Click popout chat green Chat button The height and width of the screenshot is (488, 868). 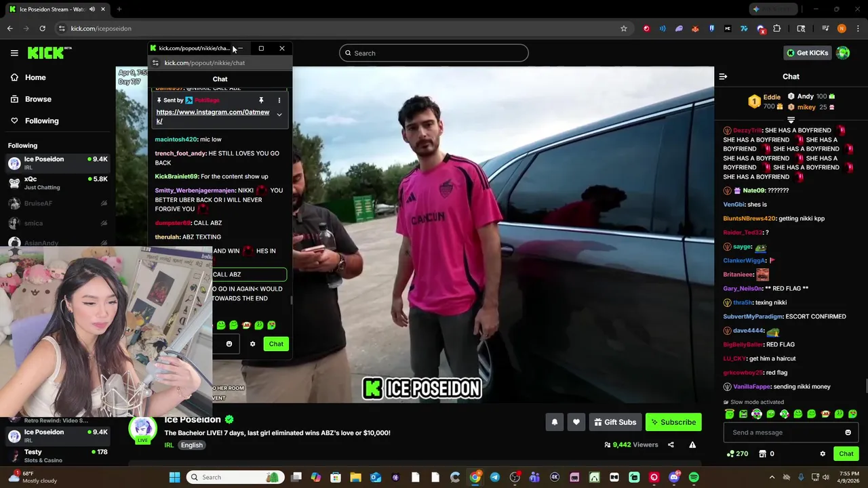point(276,344)
